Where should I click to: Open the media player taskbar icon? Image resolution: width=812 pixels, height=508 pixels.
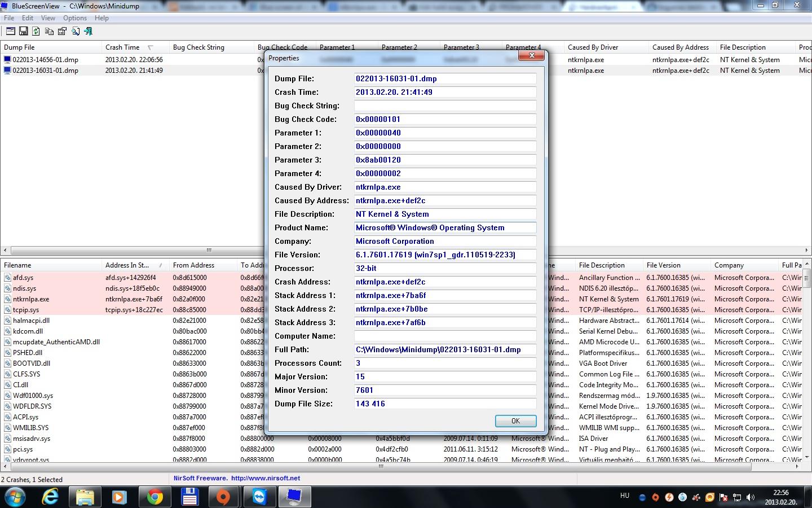(119, 497)
